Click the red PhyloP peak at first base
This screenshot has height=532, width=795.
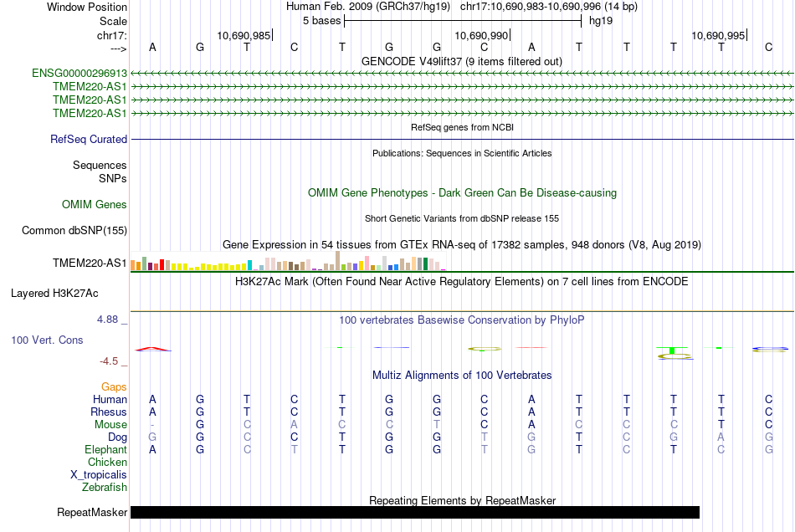pos(152,349)
